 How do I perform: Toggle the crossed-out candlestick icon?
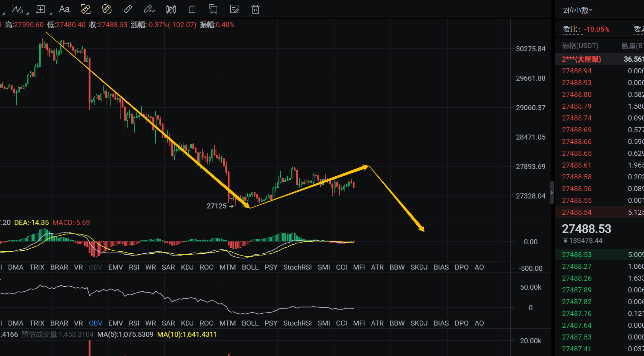point(171,9)
